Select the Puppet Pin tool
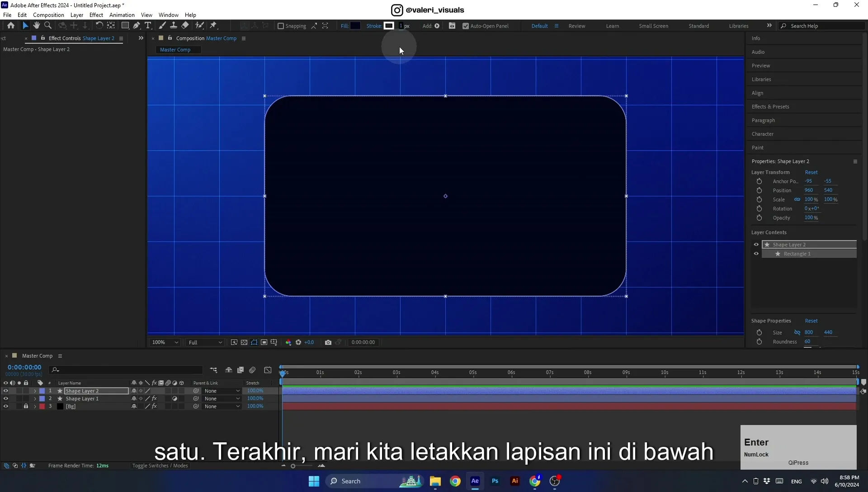Screen dimensions: 868x492 213,26
